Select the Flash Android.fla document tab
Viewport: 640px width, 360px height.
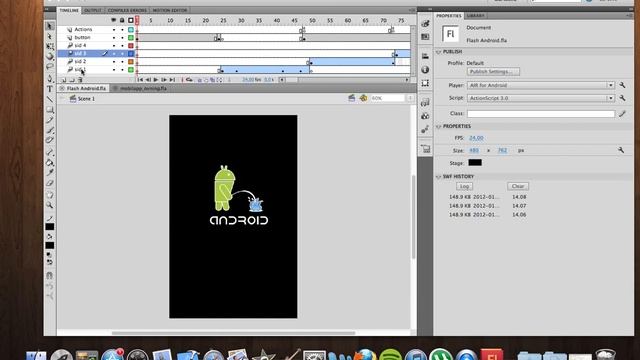tap(86, 88)
